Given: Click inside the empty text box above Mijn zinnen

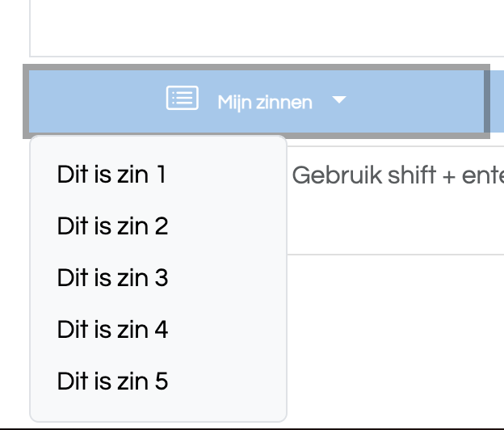Looking at the screenshot, I should click(x=267, y=27).
